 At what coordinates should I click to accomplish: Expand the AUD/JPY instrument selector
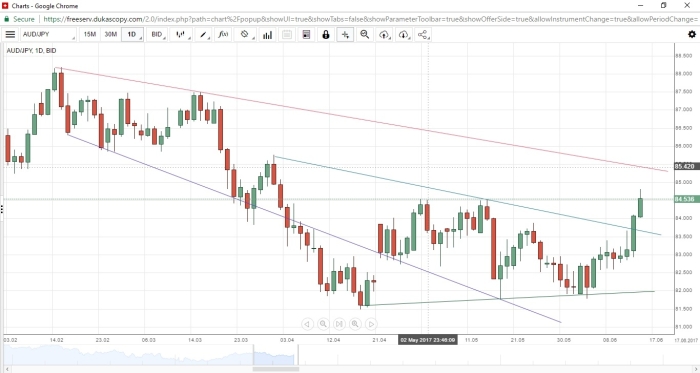[48, 34]
